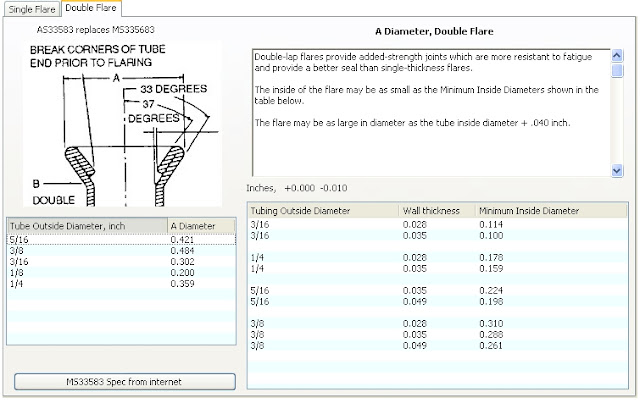The image size is (640, 403).
Task: Select the Double Flare tab
Action: tap(91, 8)
